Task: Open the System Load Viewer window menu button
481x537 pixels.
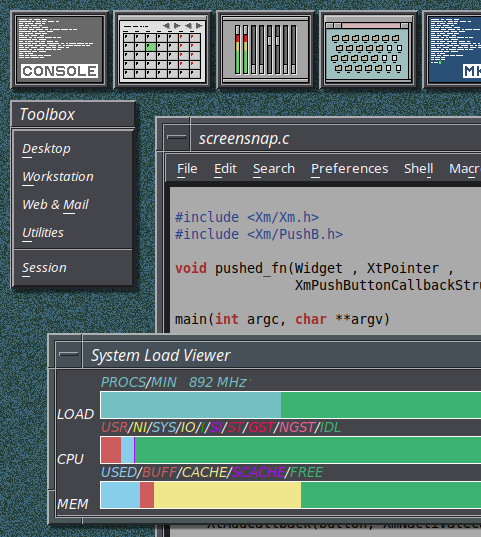Action: [x=69, y=354]
